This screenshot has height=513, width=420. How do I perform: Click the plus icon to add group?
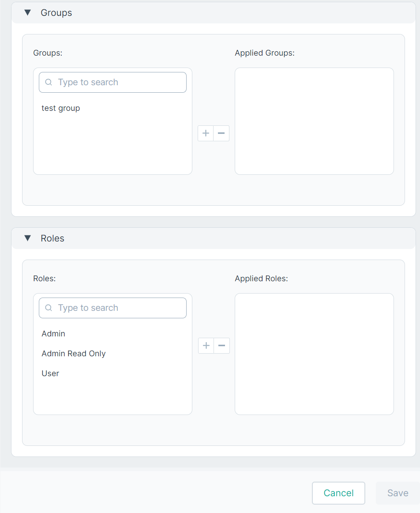tap(206, 133)
